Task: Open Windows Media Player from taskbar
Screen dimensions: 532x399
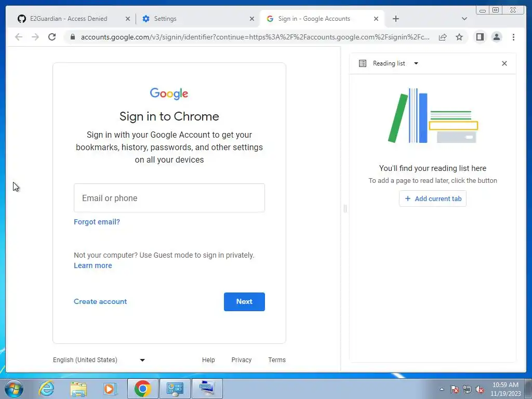Action: click(110, 389)
